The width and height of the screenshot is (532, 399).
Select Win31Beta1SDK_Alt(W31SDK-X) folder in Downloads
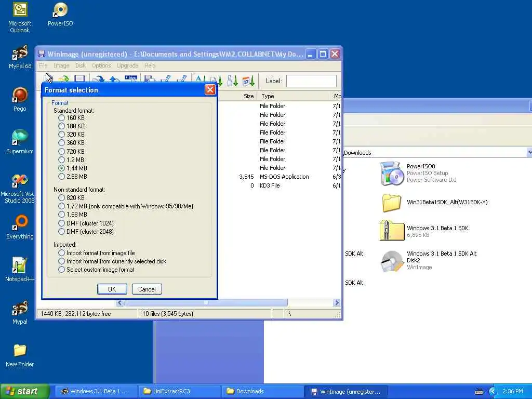434,203
